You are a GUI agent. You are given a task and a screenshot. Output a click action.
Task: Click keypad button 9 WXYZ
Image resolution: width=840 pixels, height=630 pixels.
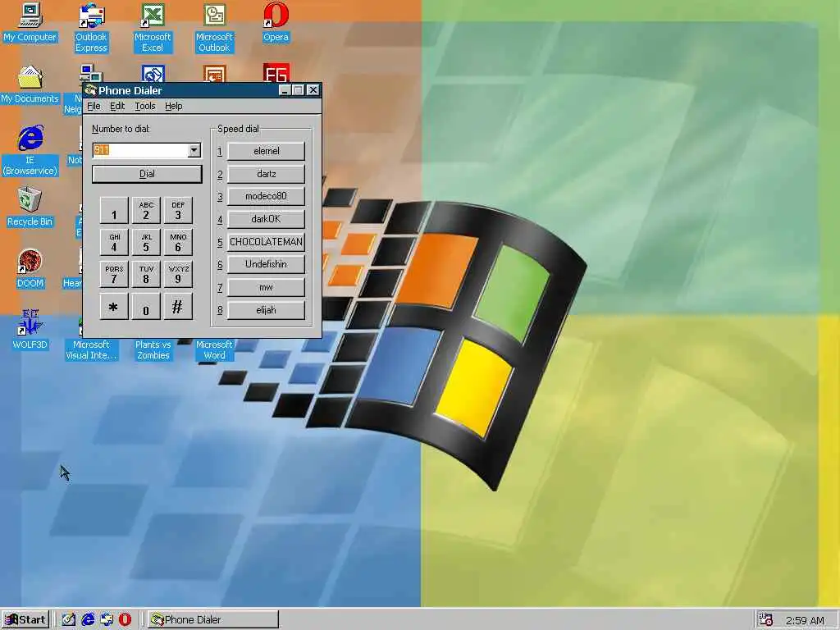pos(178,274)
